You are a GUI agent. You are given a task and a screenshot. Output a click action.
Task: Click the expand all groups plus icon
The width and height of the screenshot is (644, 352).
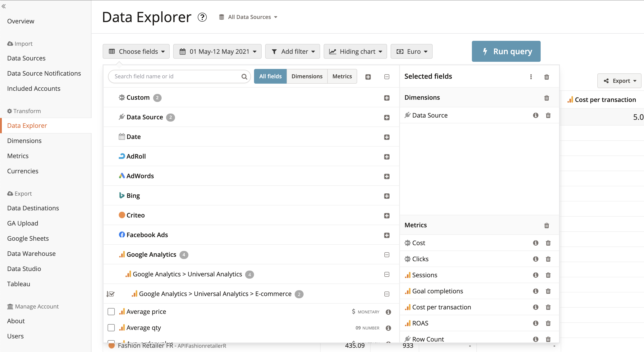tap(368, 77)
